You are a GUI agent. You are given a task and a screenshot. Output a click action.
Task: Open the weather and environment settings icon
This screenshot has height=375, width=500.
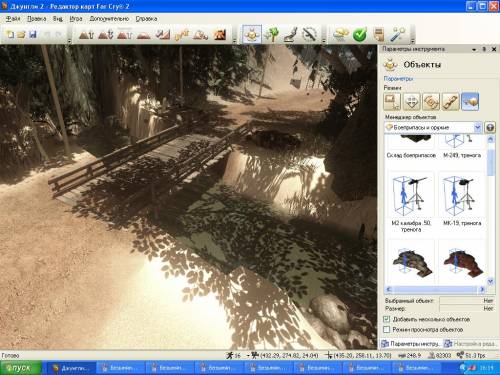(x=341, y=34)
